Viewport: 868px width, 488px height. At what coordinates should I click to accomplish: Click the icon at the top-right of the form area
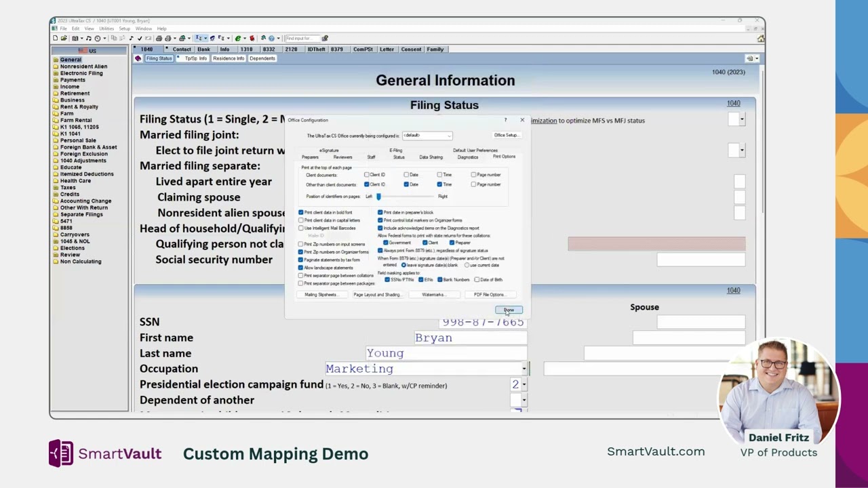pyautogui.click(x=749, y=59)
